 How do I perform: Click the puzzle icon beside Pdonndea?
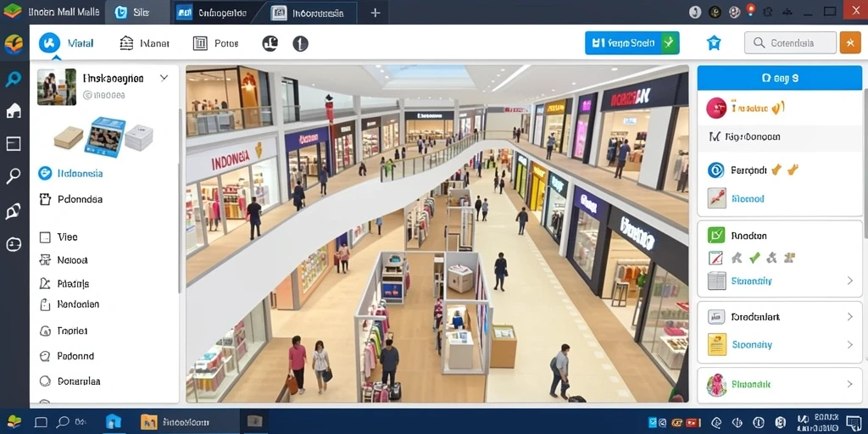(46, 198)
